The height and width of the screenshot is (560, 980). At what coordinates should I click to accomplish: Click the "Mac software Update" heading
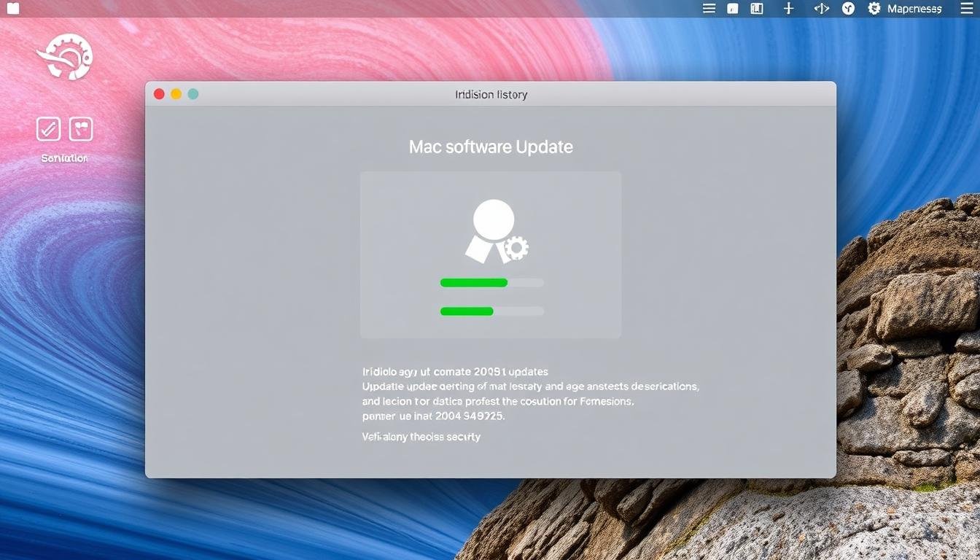point(491,147)
